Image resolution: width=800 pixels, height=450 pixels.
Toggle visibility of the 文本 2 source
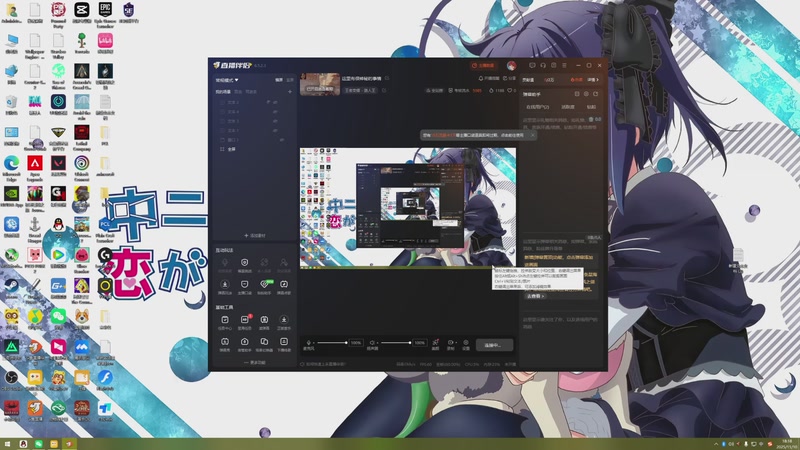[x=275, y=102]
